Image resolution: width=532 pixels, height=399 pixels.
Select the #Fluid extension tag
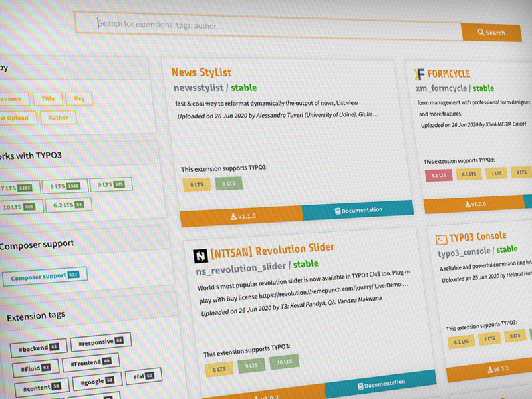[36, 368]
